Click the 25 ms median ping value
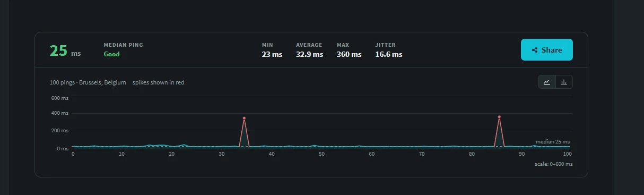 pos(65,51)
